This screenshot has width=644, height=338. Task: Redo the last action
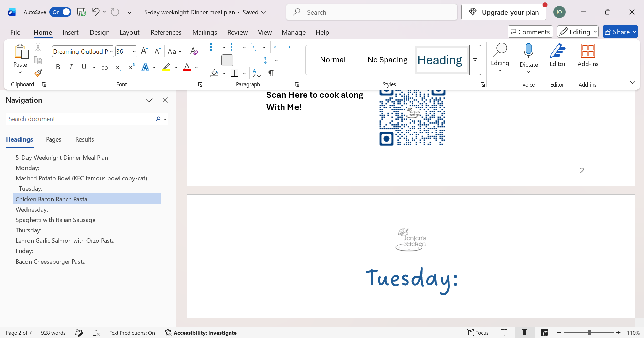115,12
